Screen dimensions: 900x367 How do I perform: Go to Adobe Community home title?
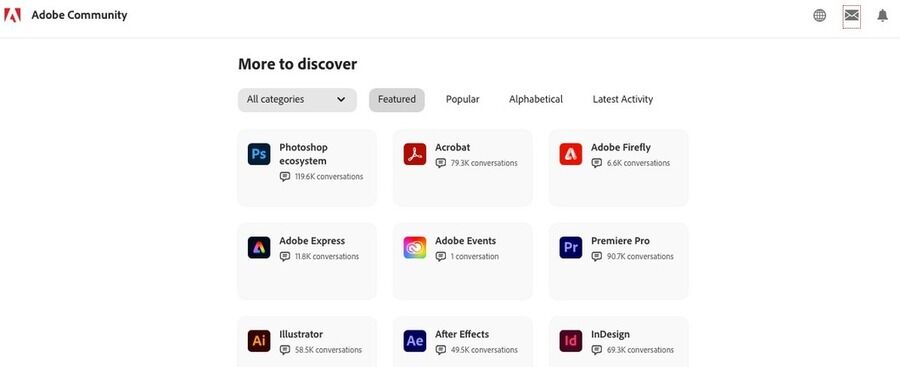79,16
